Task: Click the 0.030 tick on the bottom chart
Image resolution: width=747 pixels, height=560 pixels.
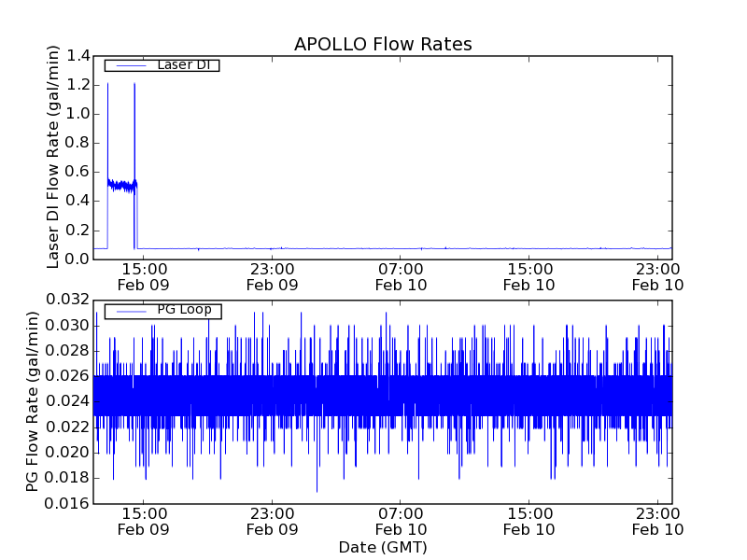Action: [x=67, y=326]
